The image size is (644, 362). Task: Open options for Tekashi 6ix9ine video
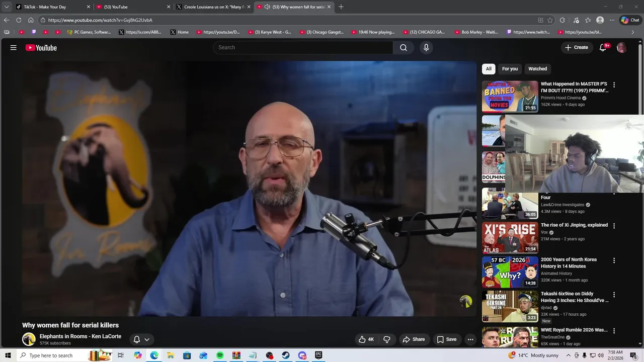click(614, 295)
